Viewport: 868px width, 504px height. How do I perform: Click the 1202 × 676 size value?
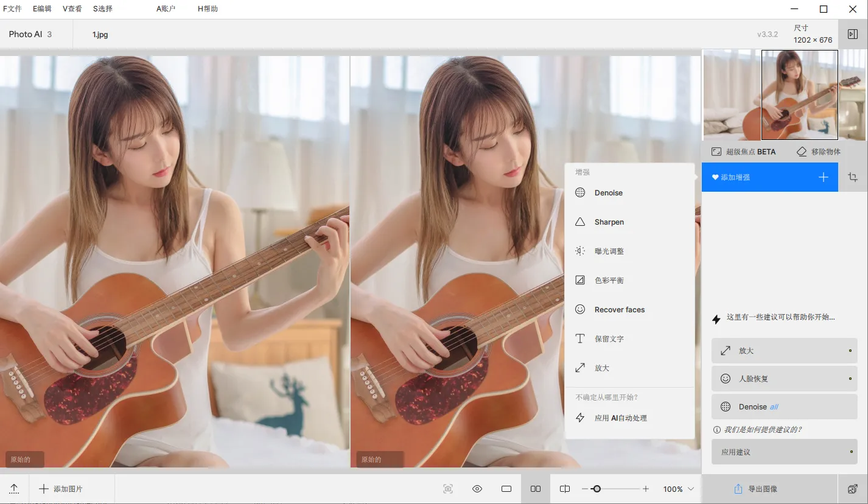[x=813, y=40]
